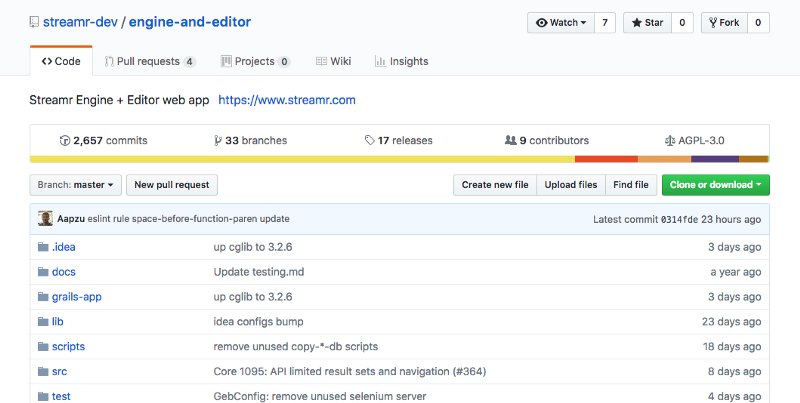This screenshot has width=800, height=403.
Task: Open the Clone or download dropdown
Action: (x=716, y=185)
